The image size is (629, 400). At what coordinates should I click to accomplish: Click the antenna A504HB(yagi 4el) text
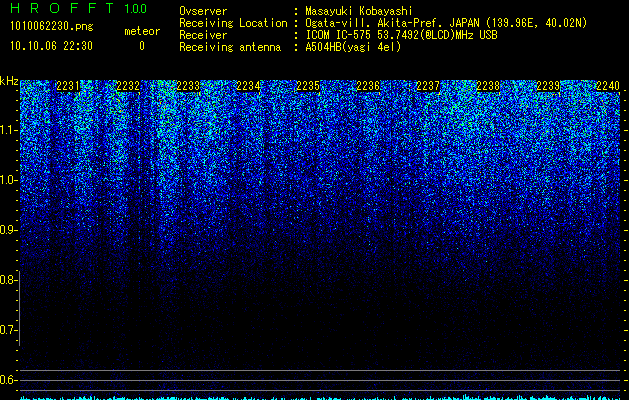(353, 47)
